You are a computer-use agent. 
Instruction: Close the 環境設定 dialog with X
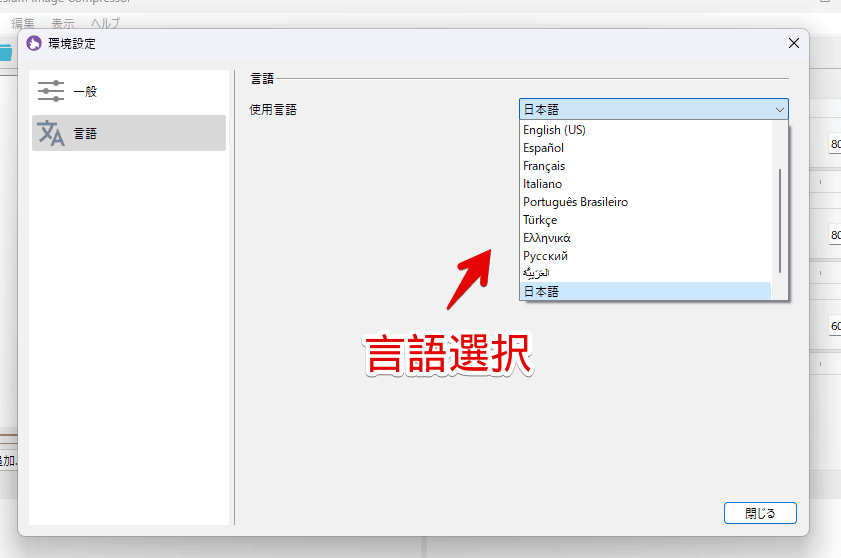[x=794, y=43]
